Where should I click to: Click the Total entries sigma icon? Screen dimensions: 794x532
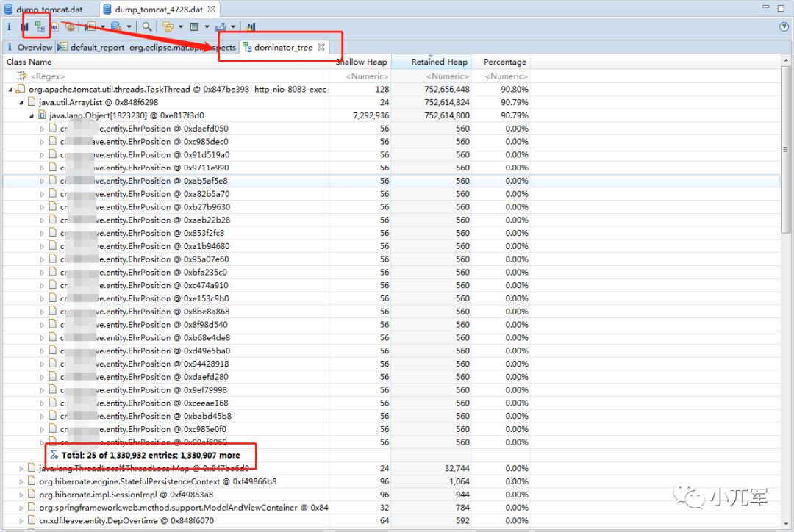54,455
